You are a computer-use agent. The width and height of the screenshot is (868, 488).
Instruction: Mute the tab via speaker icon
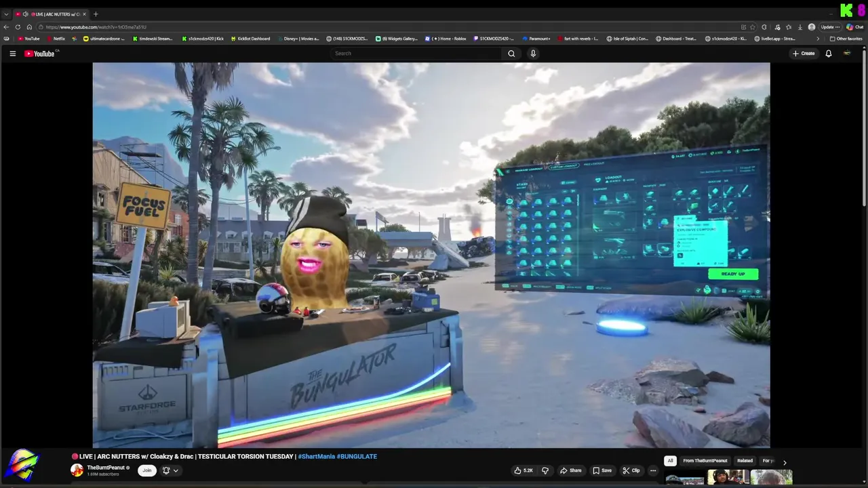click(x=25, y=14)
